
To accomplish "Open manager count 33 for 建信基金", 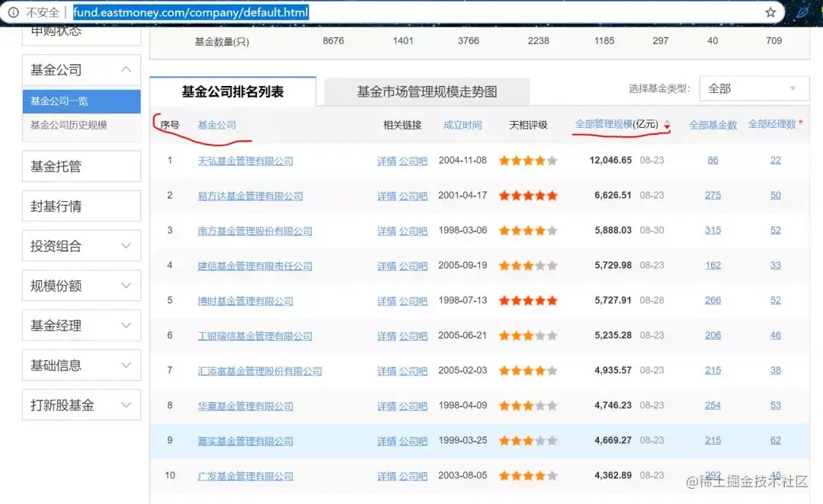I will (x=775, y=266).
